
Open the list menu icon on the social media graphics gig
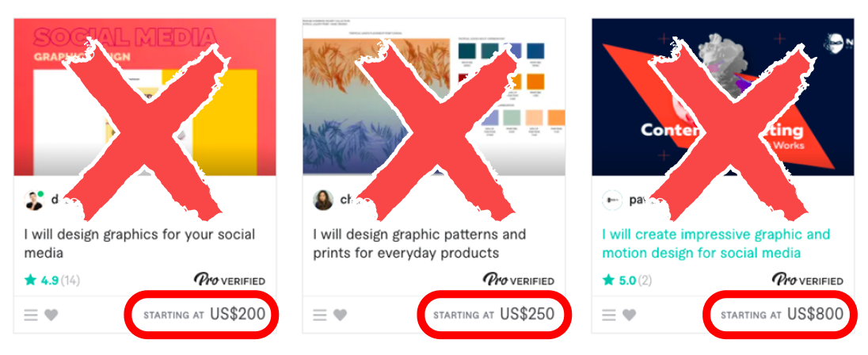[x=31, y=315]
